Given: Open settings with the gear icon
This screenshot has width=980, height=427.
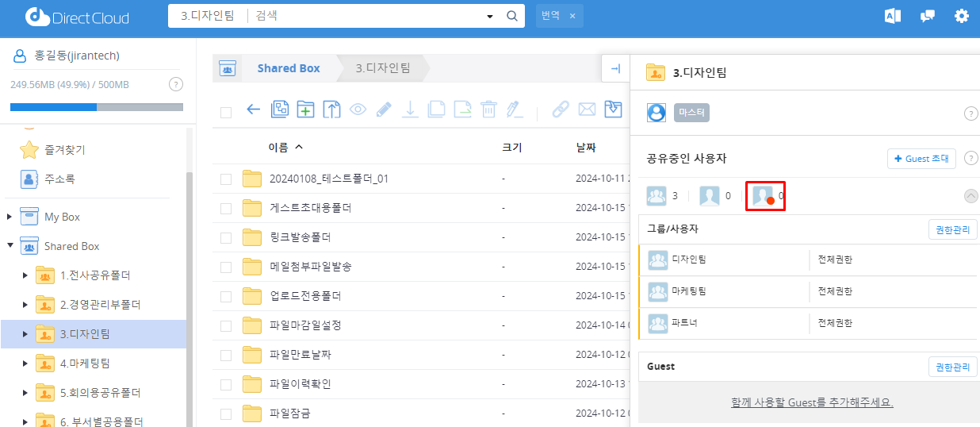Looking at the screenshot, I should (x=962, y=16).
